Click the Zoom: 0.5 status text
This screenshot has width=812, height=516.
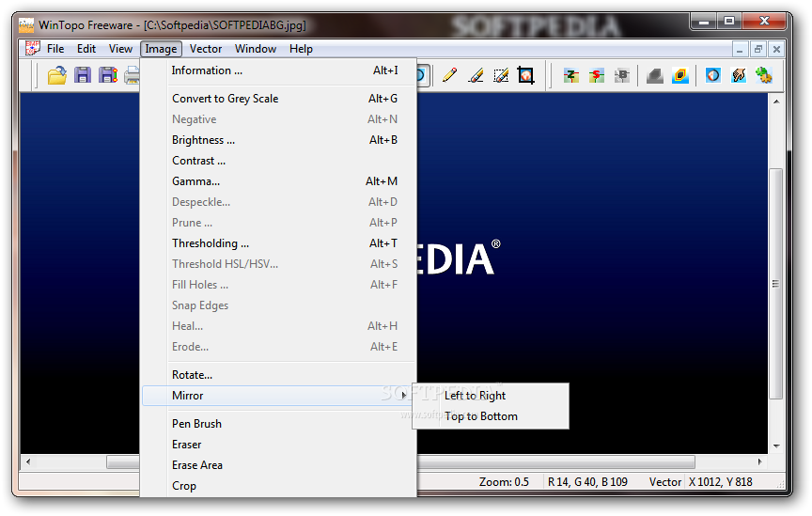(504, 482)
